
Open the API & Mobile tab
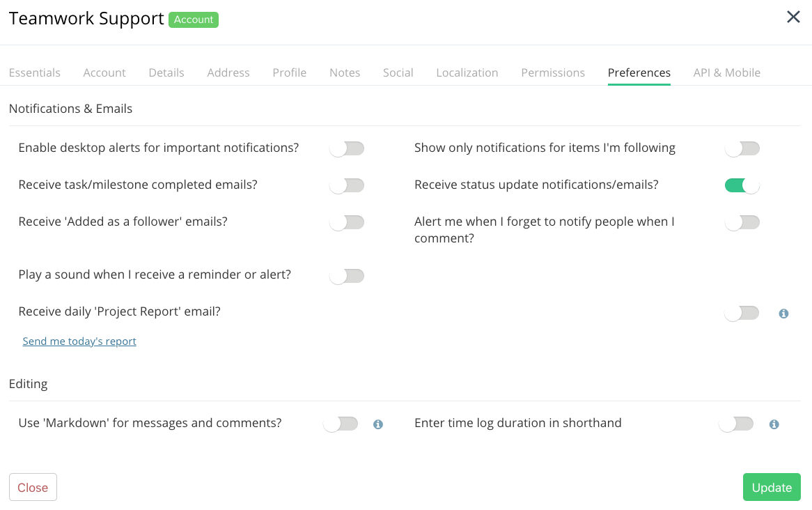pyautogui.click(x=727, y=72)
